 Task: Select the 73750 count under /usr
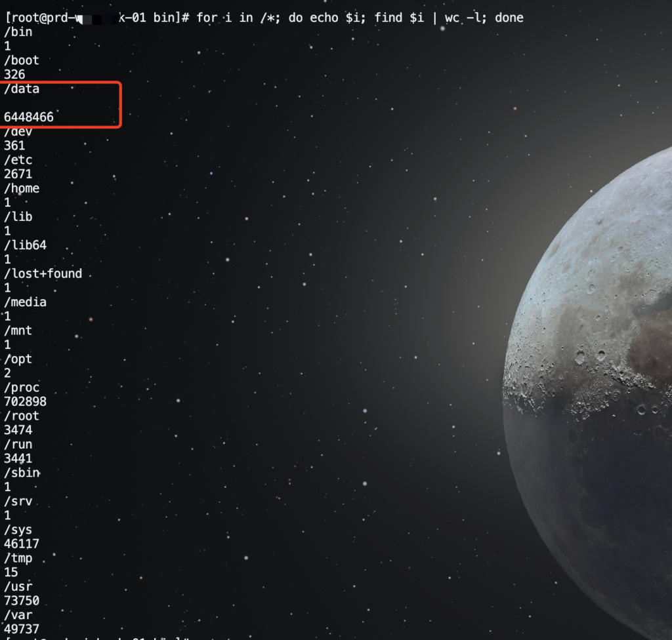(x=22, y=601)
